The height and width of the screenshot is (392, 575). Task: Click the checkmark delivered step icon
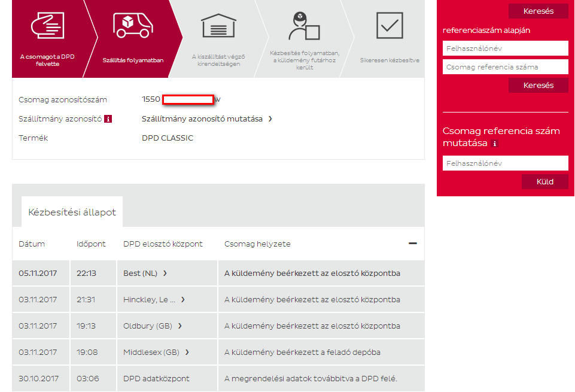pos(390,25)
